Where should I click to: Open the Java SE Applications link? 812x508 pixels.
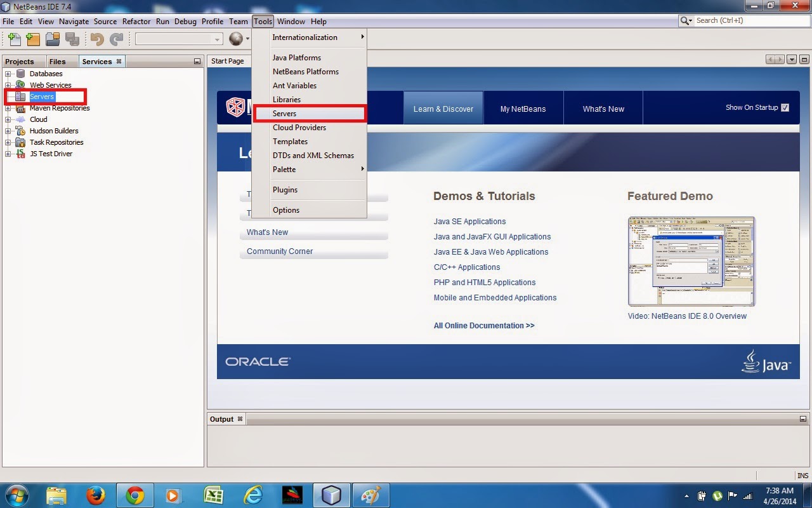(x=469, y=222)
